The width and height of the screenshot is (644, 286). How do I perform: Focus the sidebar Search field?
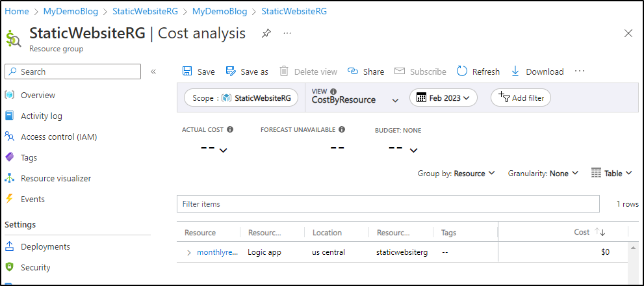tap(73, 71)
